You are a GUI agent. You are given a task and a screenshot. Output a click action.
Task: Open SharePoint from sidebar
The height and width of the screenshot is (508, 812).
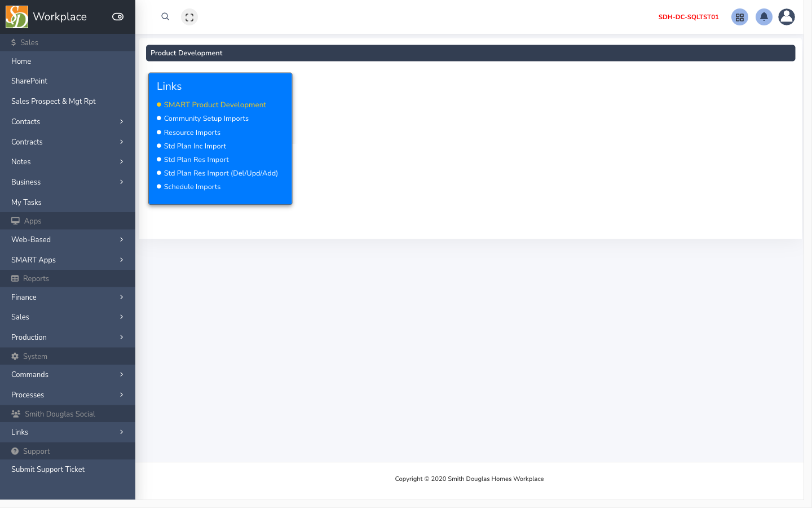[x=29, y=81]
